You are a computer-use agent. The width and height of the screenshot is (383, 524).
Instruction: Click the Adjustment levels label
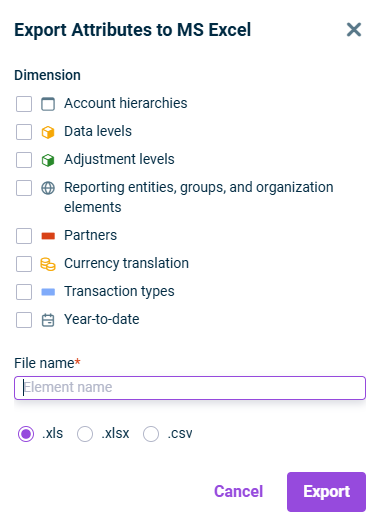(119, 159)
